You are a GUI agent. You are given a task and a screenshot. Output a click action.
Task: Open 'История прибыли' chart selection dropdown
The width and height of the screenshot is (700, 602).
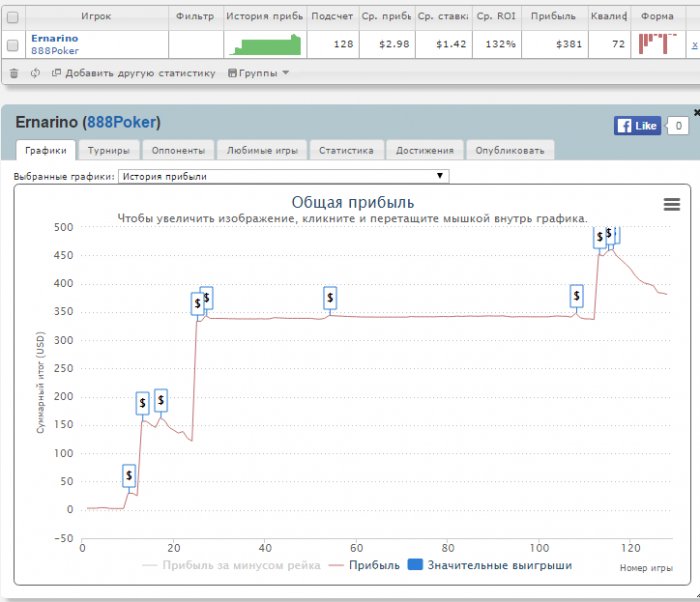click(x=283, y=176)
